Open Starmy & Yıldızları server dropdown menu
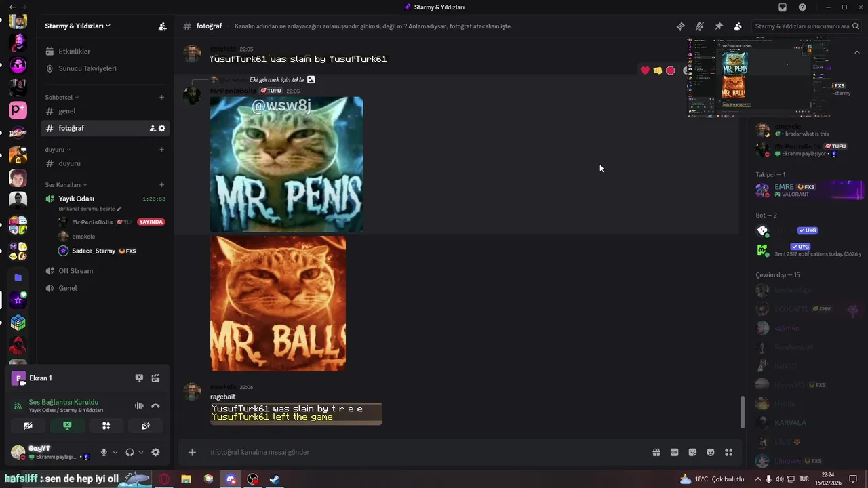This screenshot has width=868, height=488. 77,26
